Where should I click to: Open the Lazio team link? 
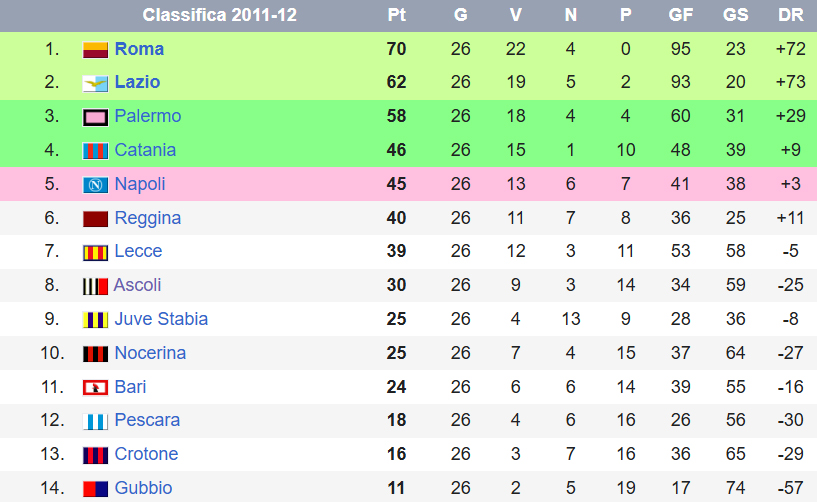(137, 82)
